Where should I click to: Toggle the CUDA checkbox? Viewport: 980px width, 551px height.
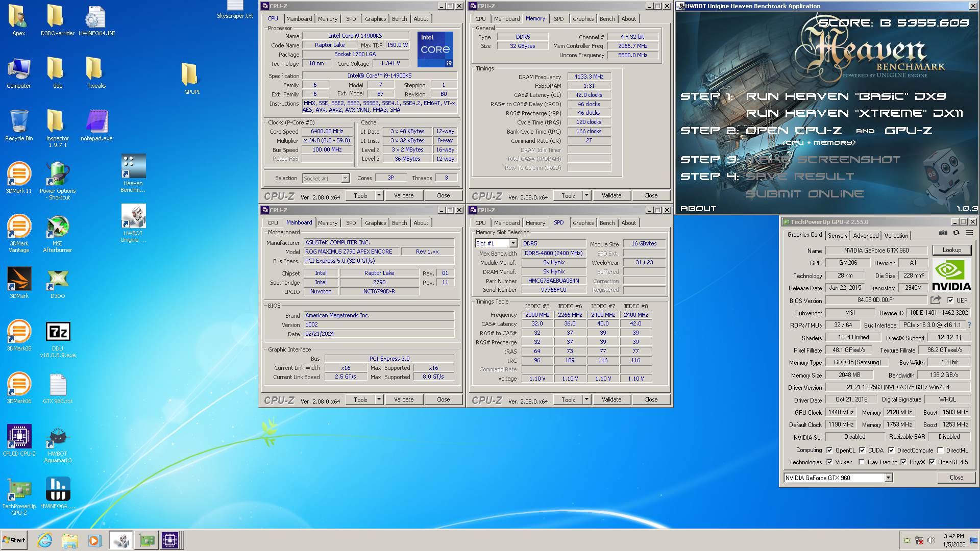pos(862,450)
